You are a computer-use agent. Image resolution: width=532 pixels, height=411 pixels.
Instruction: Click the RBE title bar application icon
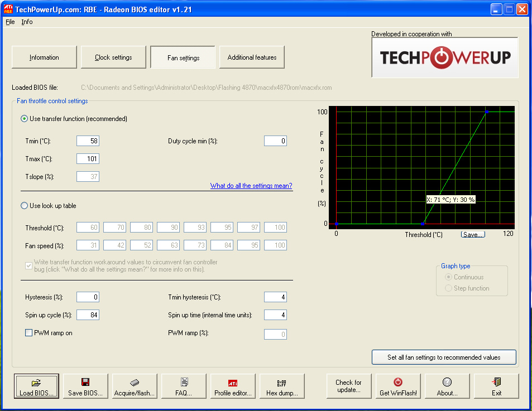coord(8,9)
